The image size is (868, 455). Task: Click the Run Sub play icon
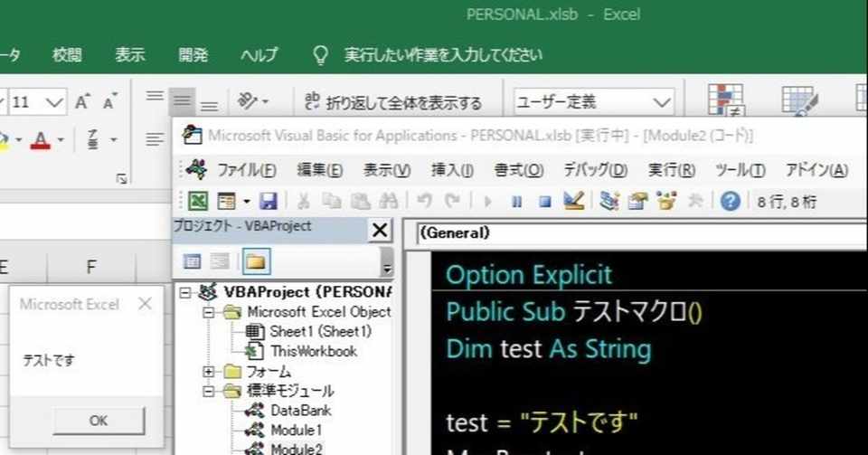[487, 202]
